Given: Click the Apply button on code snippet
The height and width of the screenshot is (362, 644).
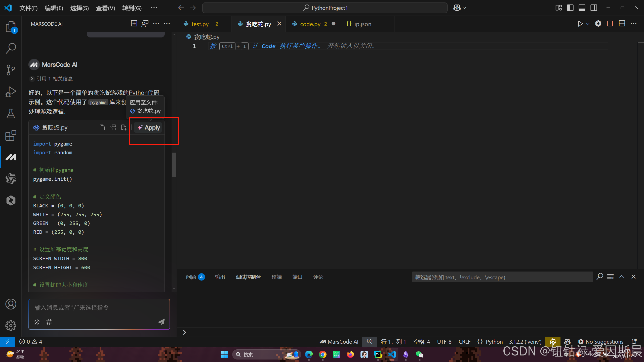Looking at the screenshot, I should (x=149, y=127).
